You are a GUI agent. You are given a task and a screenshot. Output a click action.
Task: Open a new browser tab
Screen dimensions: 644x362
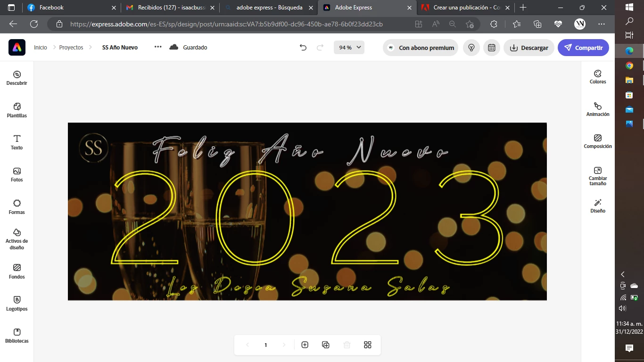click(x=523, y=8)
